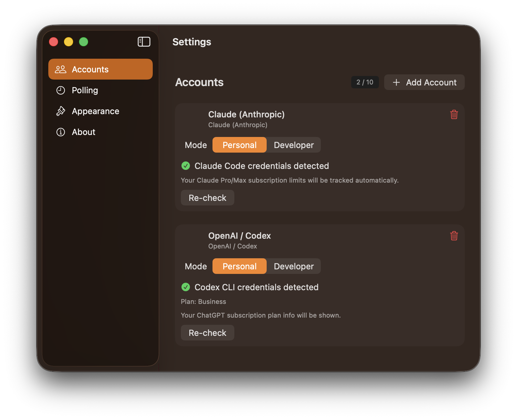This screenshot has width=517, height=420.
Task: Open the About section
Action: (x=101, y=132)
